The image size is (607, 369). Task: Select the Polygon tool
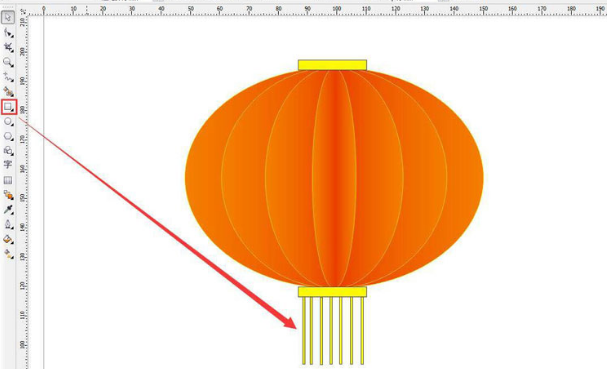(8, 136)
